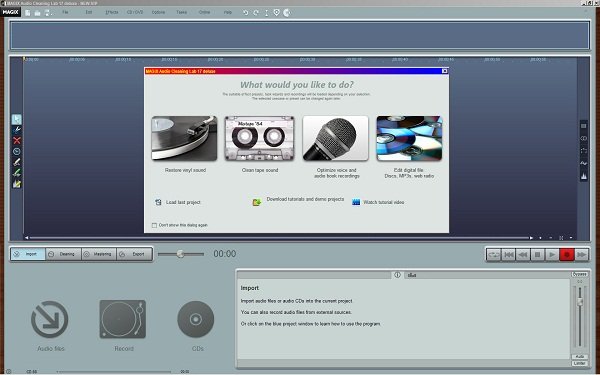The image size is (600, 375).
Task: Choose the Clean tape sound cassette thumbnail
Action: click(260, 138)
